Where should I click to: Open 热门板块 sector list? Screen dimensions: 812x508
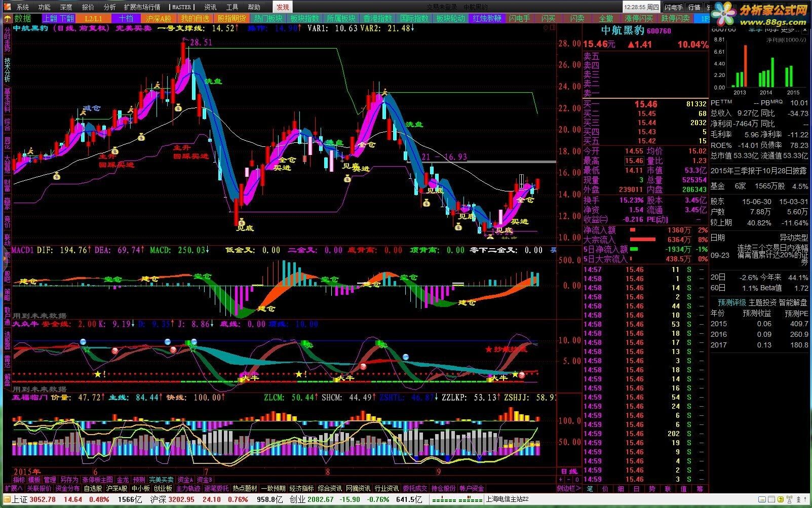click(268, 18)
